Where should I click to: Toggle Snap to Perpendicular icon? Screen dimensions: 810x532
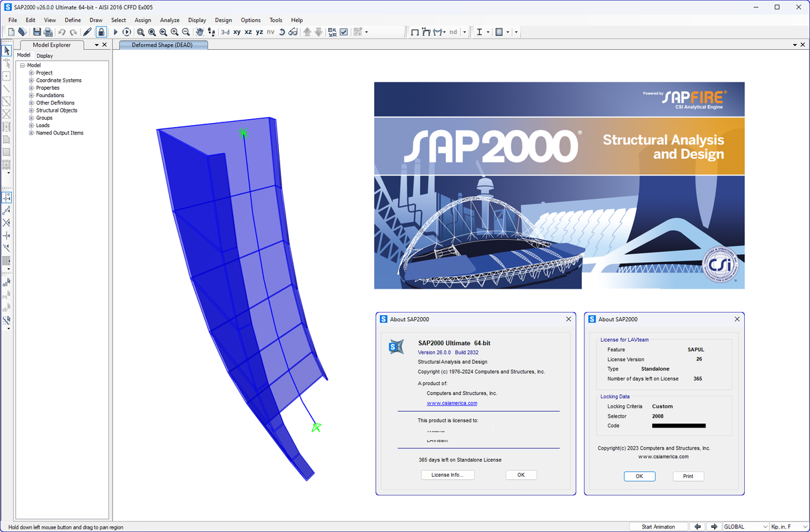7,235
